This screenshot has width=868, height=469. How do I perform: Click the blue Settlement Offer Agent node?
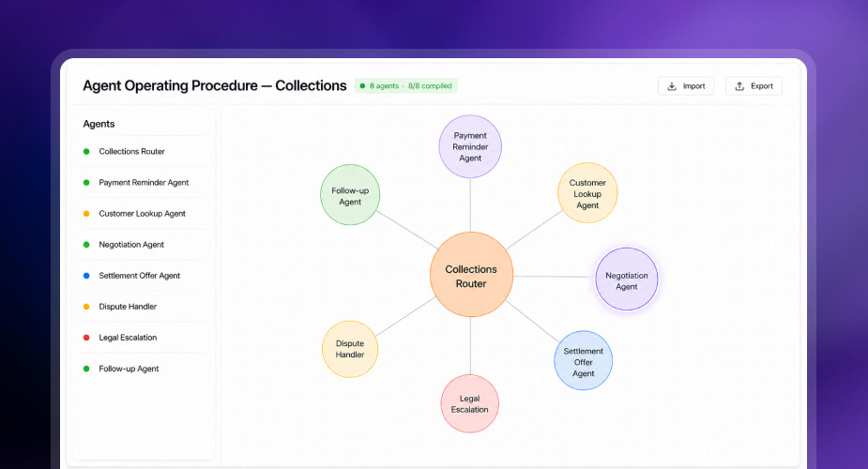click(x=583, y=360)
